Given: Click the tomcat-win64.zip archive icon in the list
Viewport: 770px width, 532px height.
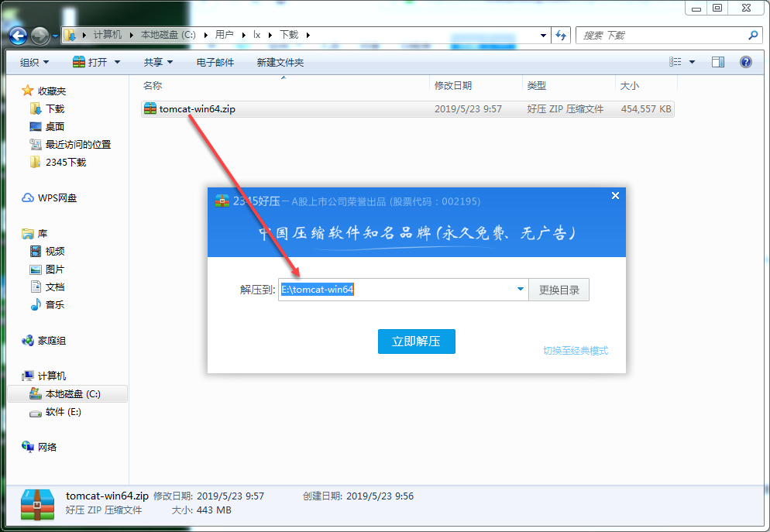Looking at the screenshot, I should [x=150, y=108].
